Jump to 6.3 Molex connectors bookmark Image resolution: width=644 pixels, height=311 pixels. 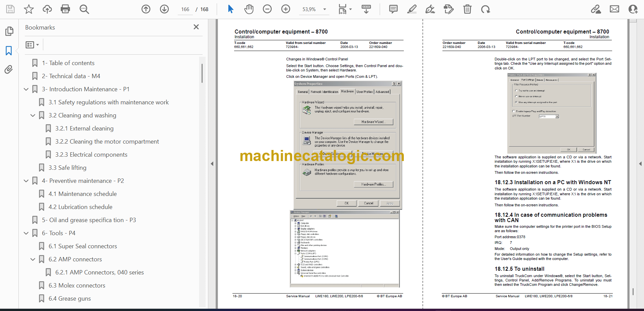click(77, 286)
